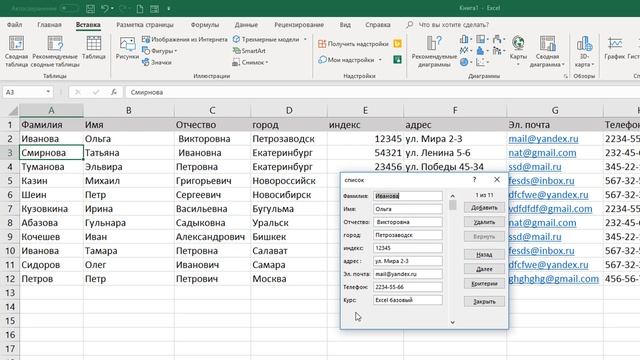Click the Далее button in the form
This screenshot has width=640, height=360.
(x=484, y=269)
